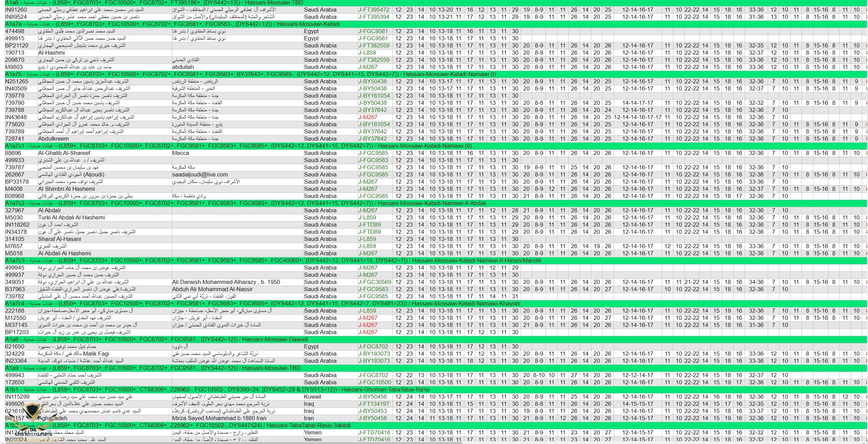
Task: Click the Mecca cell in row 88696
Action: click(180, 153)
